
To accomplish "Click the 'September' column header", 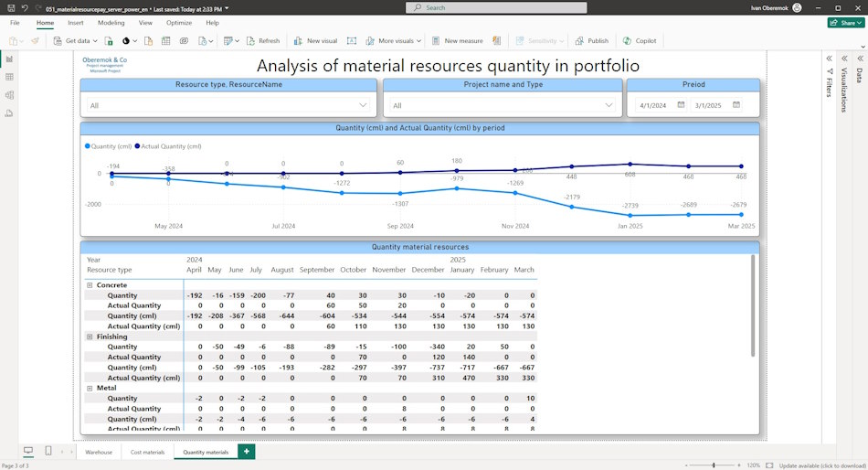I will (317, 270).
